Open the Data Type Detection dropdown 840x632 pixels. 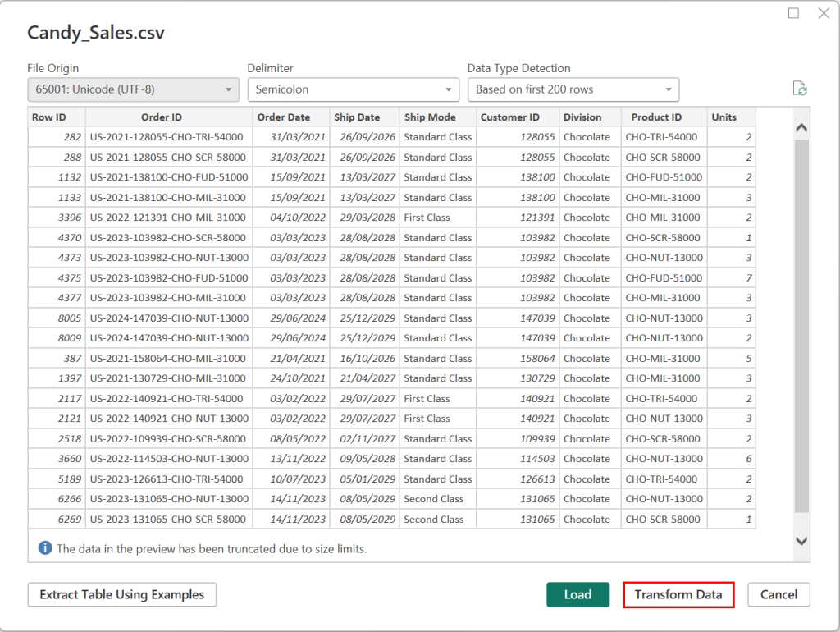coord(573,89)
